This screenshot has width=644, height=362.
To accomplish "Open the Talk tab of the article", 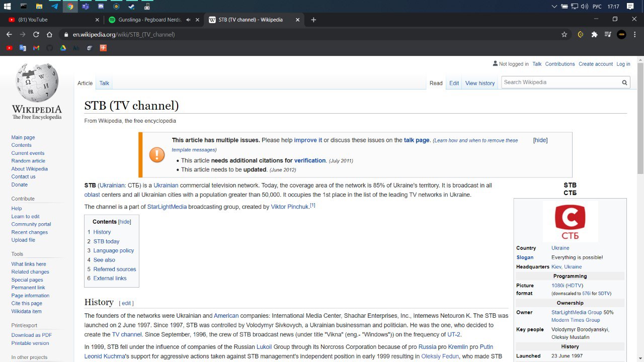I will (104, 83).
